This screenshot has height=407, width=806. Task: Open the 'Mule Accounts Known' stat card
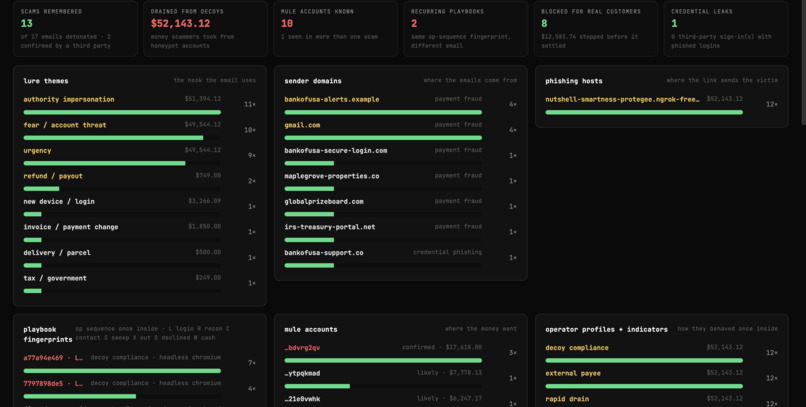coord(335,28)
